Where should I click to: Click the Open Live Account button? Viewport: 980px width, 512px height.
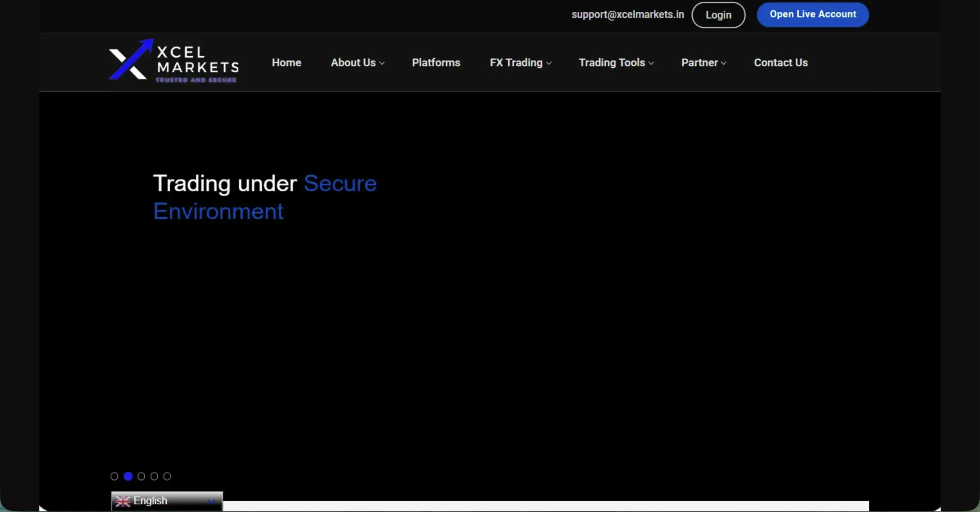813,15
